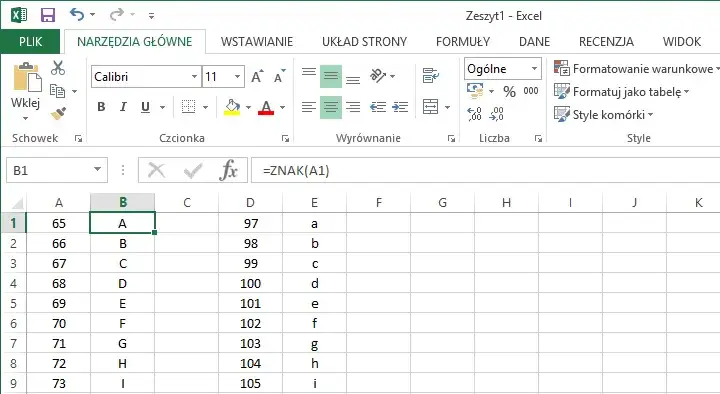Confirm the formula entry with checkmark

(x=193, y=171)
